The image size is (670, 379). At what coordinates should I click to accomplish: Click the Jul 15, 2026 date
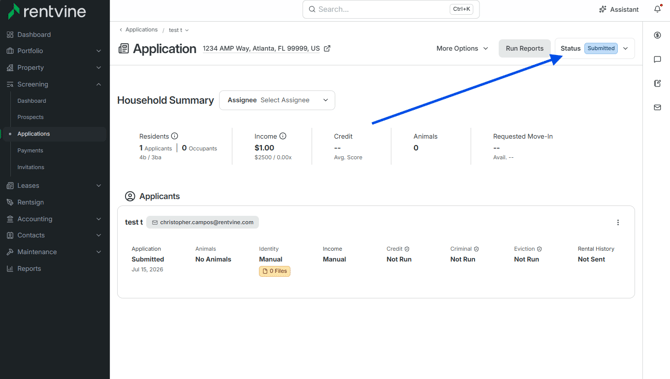point(147,270)
